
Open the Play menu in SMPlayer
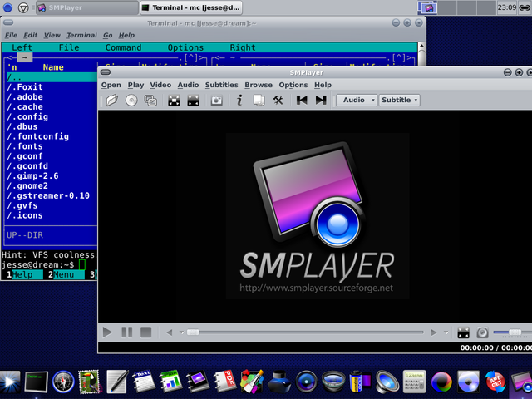tap(135, 85)
